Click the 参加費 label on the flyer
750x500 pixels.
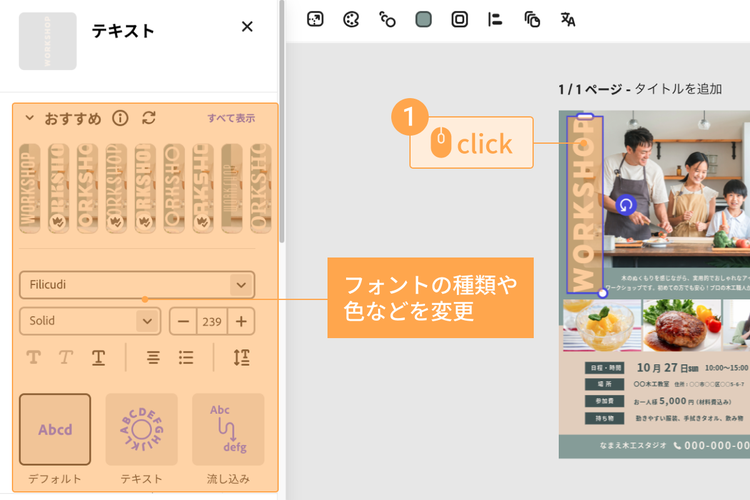pyautogui.click(x=605, y=401)
